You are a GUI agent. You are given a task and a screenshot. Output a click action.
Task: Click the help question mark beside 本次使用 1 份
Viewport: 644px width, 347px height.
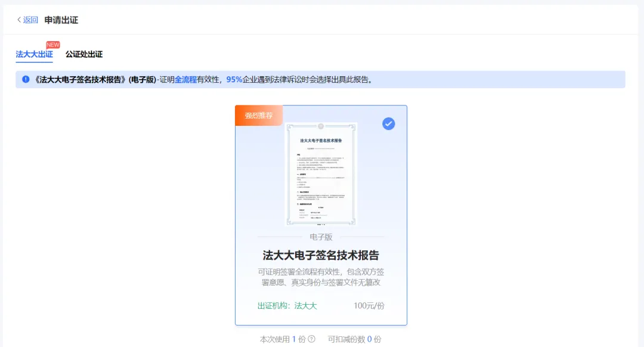[x=312, y=339]
